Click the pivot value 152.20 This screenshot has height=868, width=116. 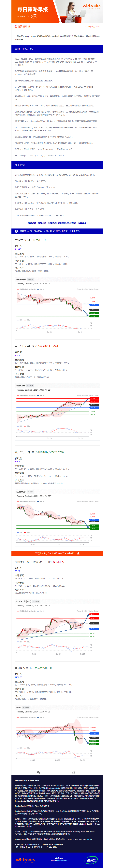pos(18,356)
